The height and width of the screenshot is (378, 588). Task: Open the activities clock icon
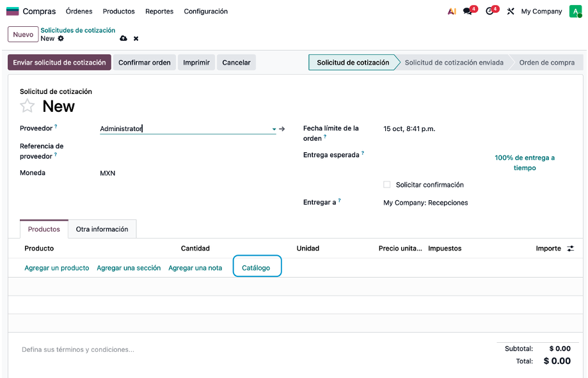490,12
